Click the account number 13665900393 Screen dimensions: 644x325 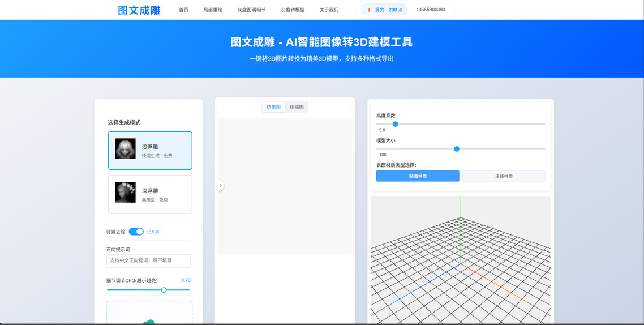[x=431, y=10]
